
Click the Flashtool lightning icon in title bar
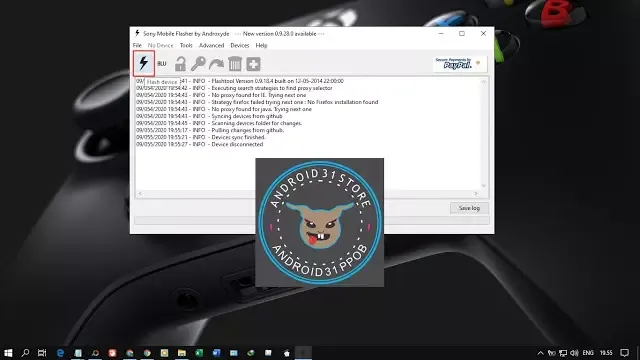tap(137, 33)
